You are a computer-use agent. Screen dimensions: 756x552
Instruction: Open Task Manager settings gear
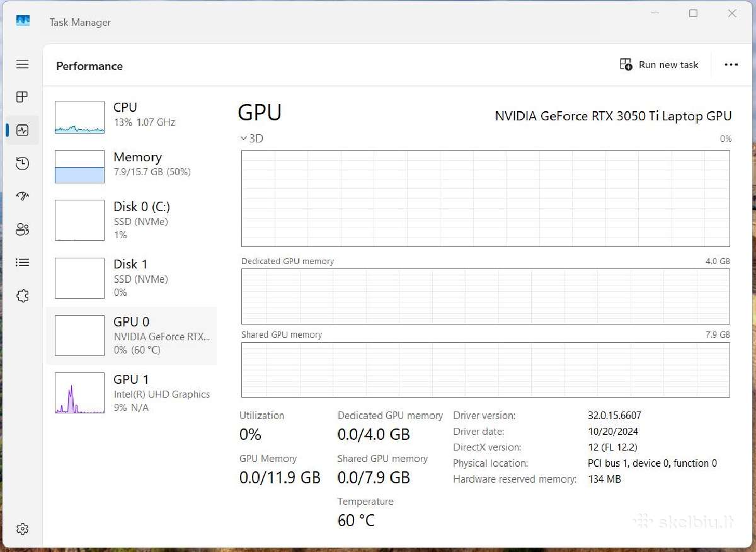(23, 529)
